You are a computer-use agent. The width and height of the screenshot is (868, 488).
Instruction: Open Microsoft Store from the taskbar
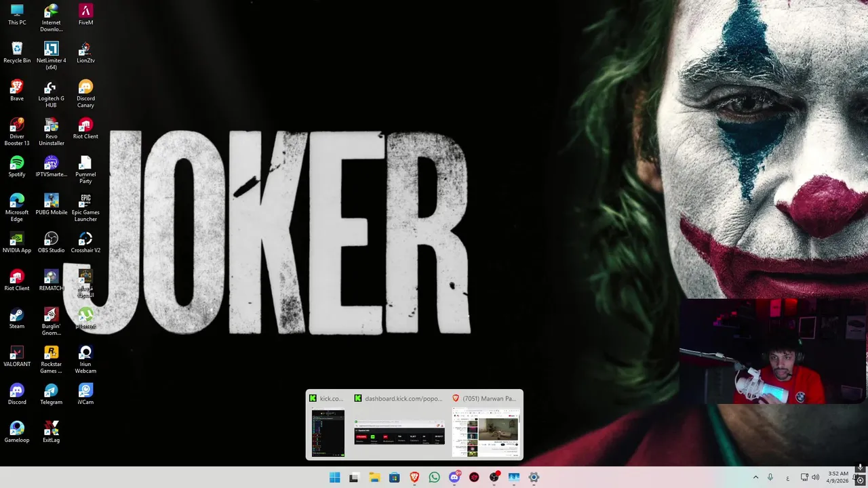[394, 477]
